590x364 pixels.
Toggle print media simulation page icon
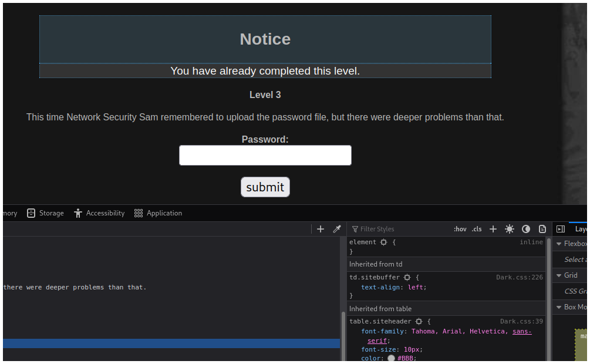(x=542, y=229)
